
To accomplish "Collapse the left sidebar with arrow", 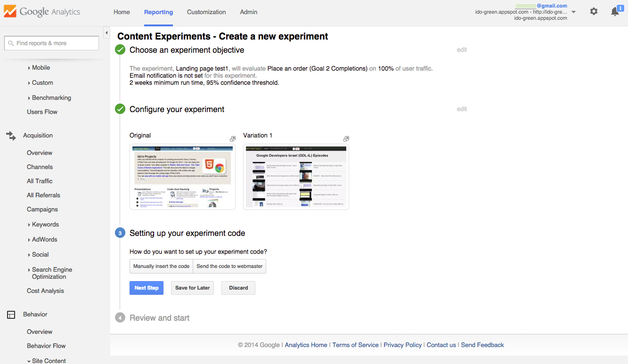I will tap(106, 32).
